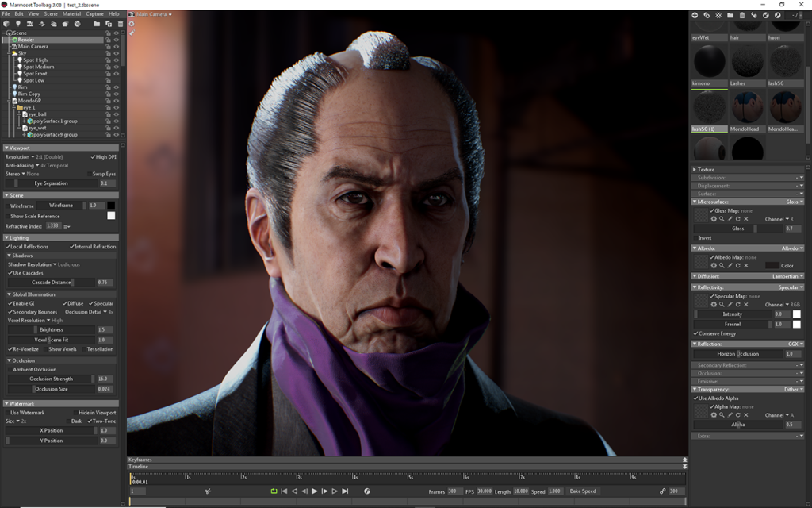The width and height of the screenshot is (812, 508).
Task: Toggle Local Reflections checkbox
Action: pyautogui.click(x=8, y=247)
